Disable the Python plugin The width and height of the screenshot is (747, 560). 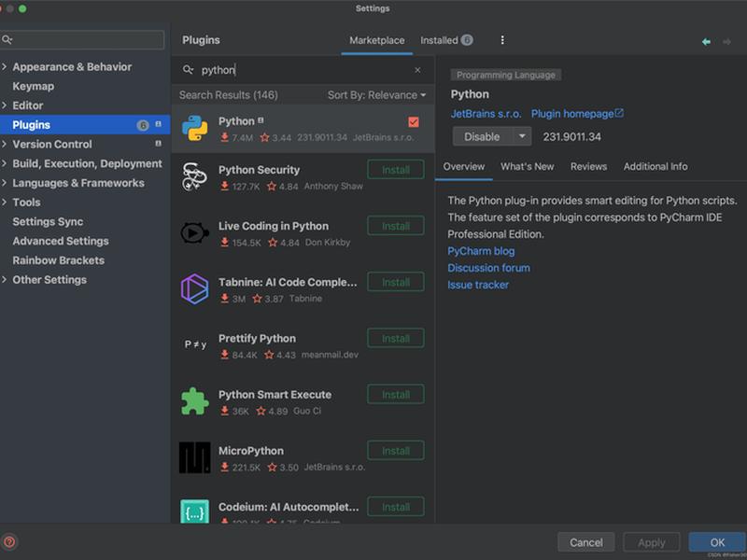click(482, 136)
